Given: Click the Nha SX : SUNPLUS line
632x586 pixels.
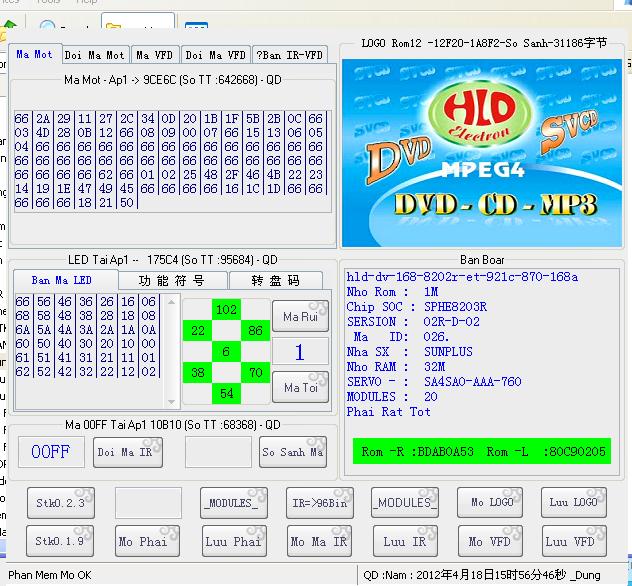Looking at the screenshot, I should click(410, 352).
